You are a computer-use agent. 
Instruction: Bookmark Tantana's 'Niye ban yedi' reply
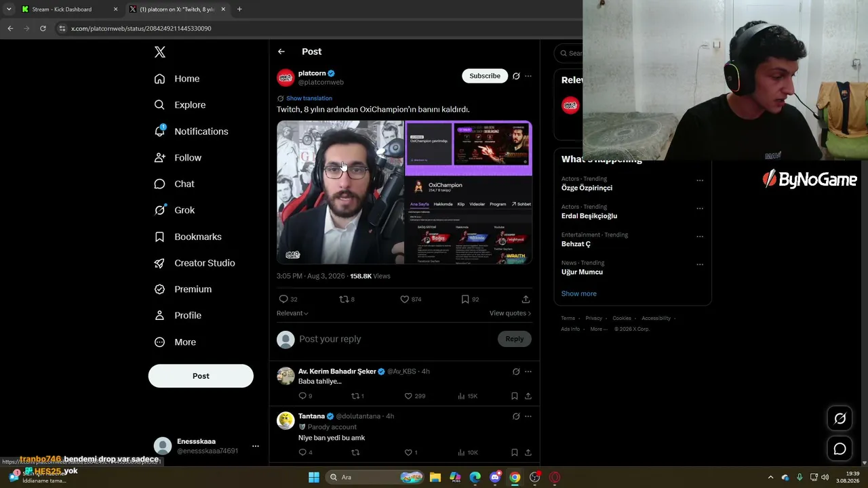pyautogui.click(x=515, y=452)
